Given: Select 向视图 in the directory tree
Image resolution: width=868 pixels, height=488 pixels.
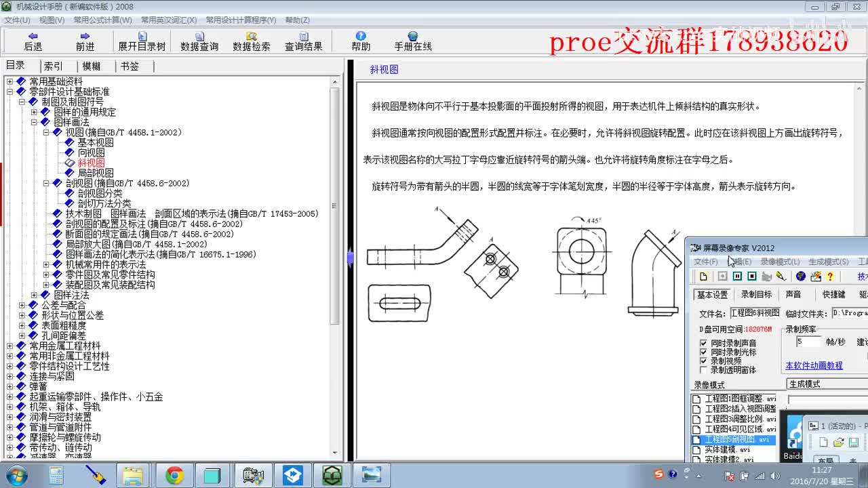Looking at the screenshot, I should 91,152.
